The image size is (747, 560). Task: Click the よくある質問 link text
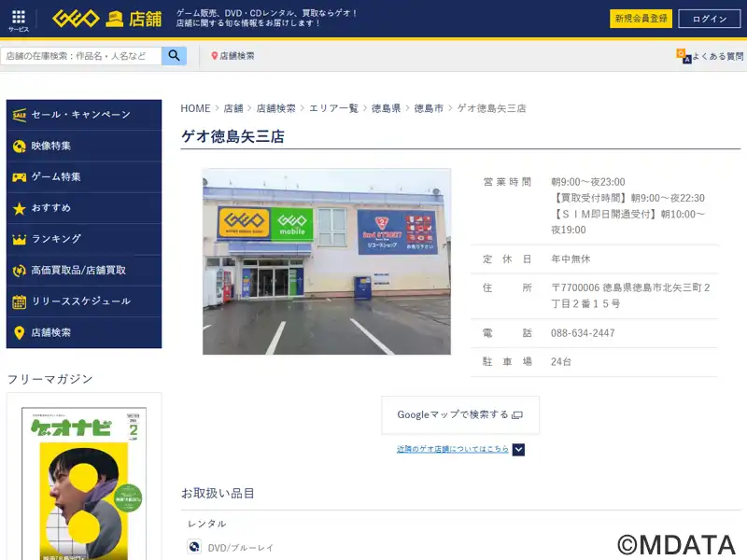click(x=717, y=56)
